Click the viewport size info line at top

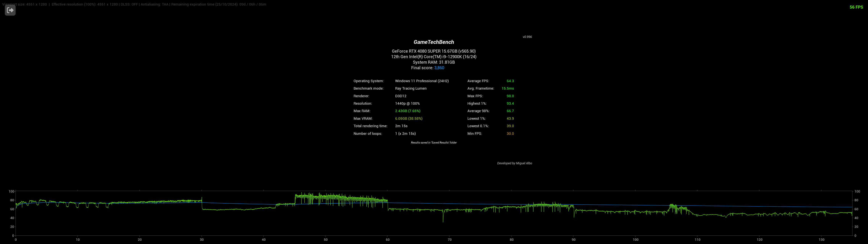134,4
